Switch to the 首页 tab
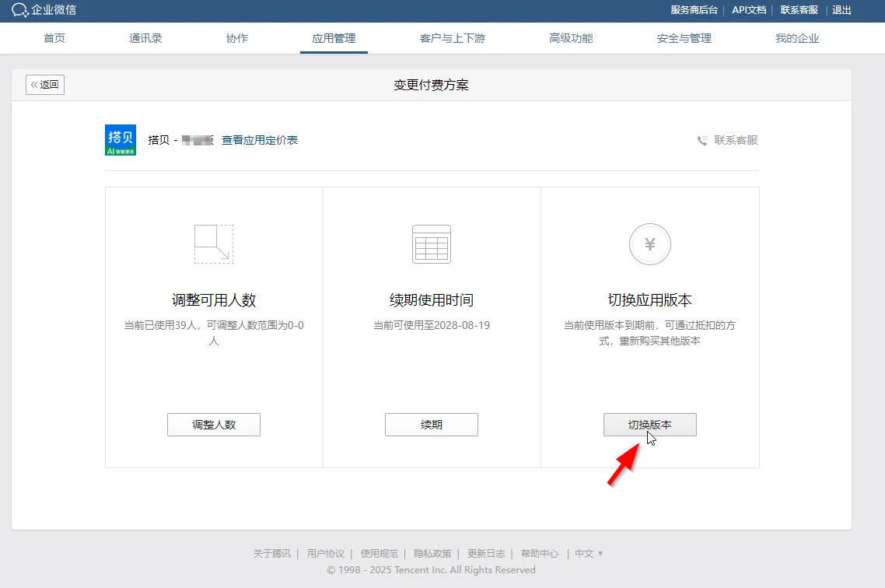The height and width of the screenshot is (588, 885). (x=54, y=38)
